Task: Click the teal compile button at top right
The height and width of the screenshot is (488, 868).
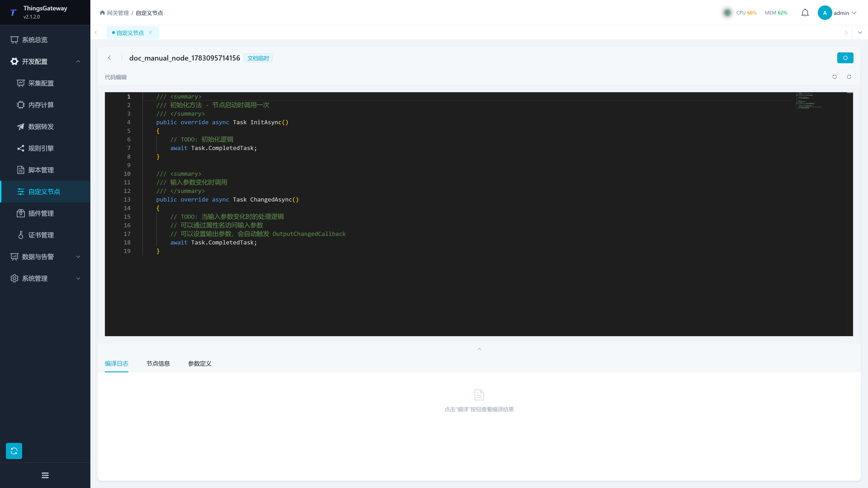Action: (x=845, y=58)
